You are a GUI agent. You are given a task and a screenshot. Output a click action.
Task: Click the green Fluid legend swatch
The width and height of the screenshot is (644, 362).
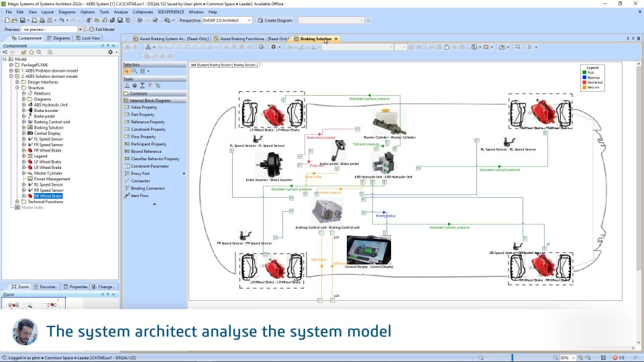click(x=584, y=72)
